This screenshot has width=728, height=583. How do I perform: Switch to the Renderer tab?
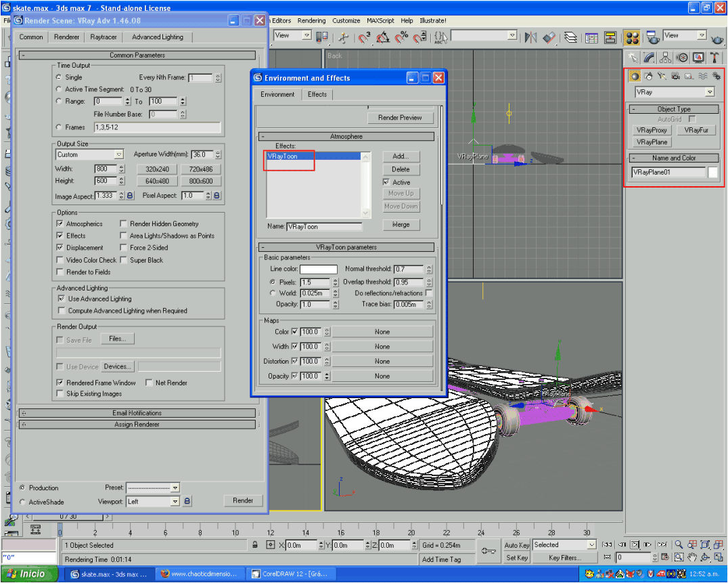(66, 37)
